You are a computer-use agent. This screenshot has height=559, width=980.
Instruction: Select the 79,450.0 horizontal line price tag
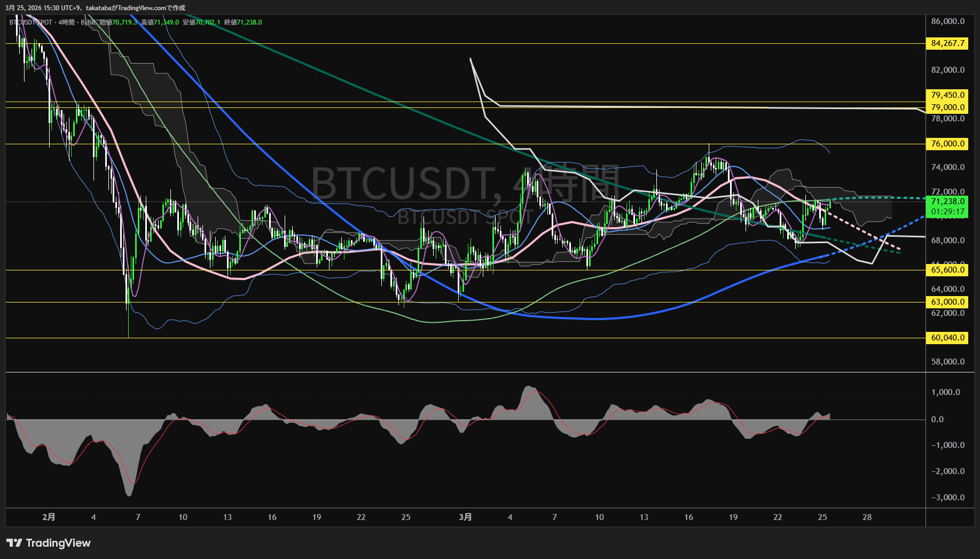click(947, 95)
